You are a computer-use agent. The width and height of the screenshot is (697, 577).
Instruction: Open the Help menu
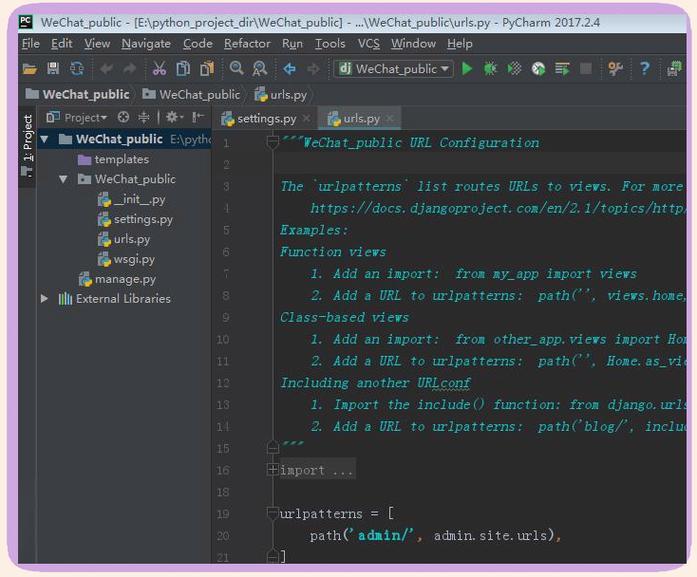tap(460, 44)
